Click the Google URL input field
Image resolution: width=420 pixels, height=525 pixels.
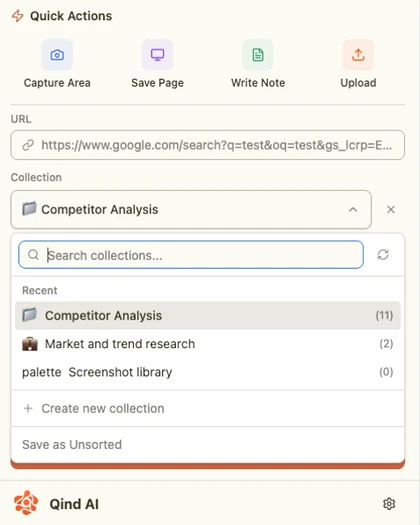[208, 145]
